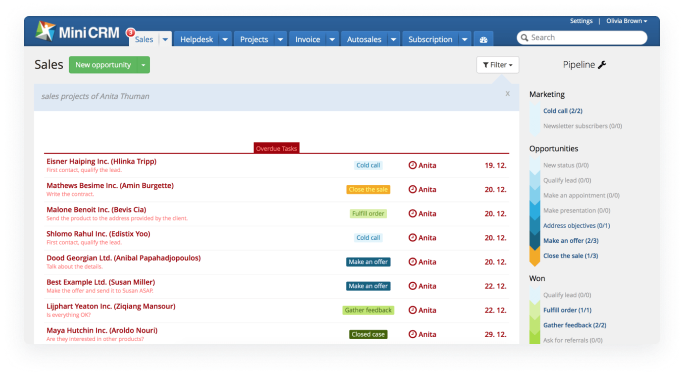Screen dimensions: 684x376
Task: Open Dood Georgian Ltd. opportunity
Action: click(123, 258)
